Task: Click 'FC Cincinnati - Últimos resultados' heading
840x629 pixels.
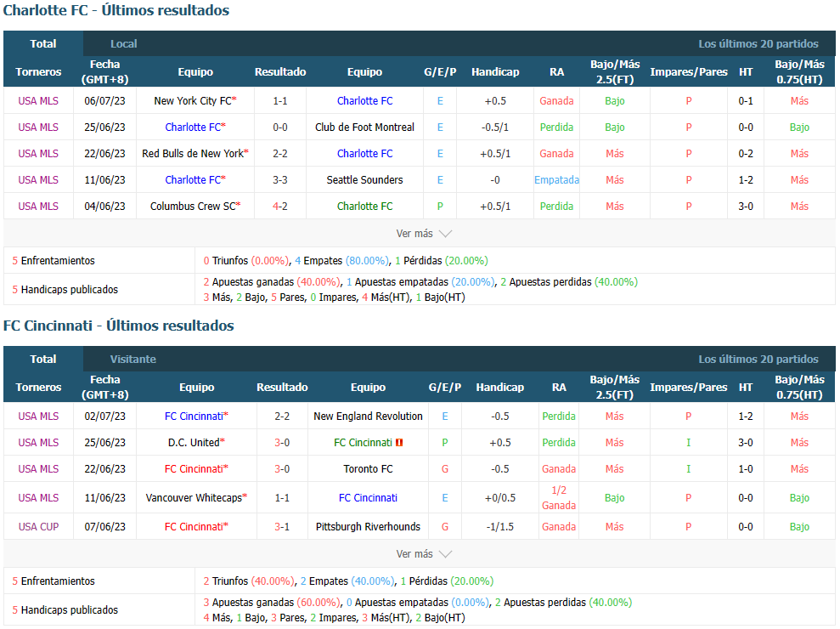Action: tap(118, 326)
